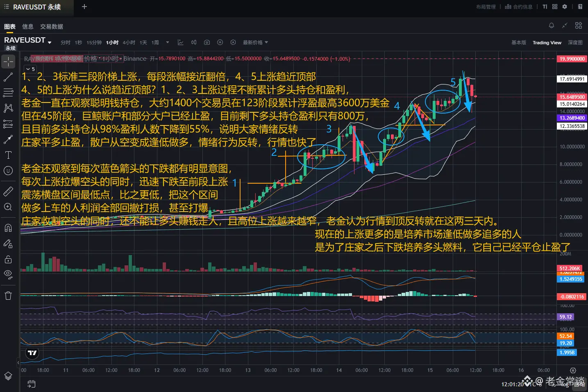Open the 交易数据 tab

[x=52, y=27]
